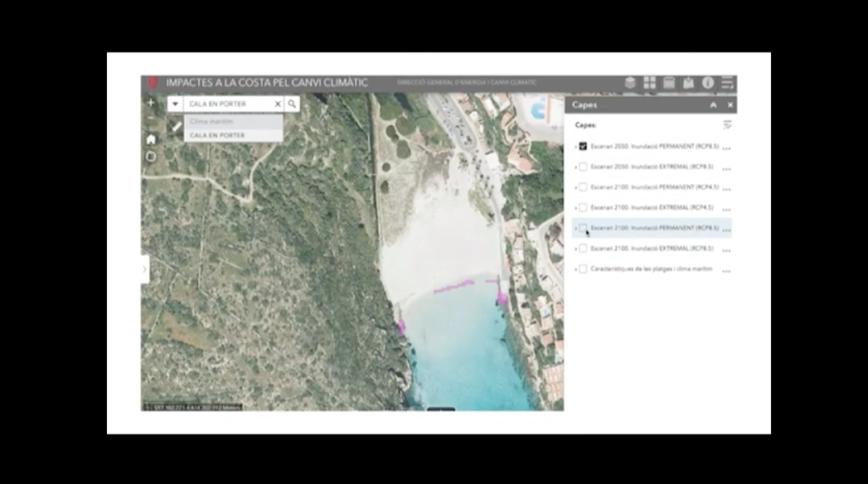This screenshot has width=868, height=484.
Task: Clear the CALA EN PORTER search text
Action: point(278,104)
